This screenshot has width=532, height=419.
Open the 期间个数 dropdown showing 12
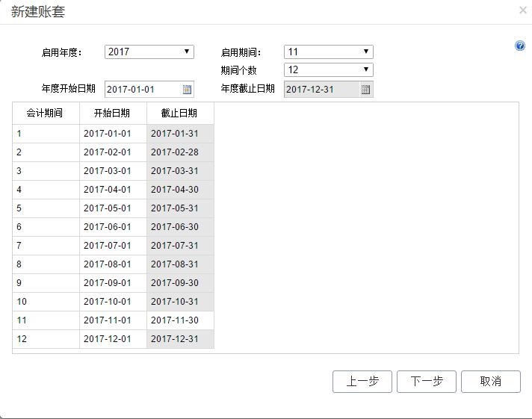pos(329,70)
